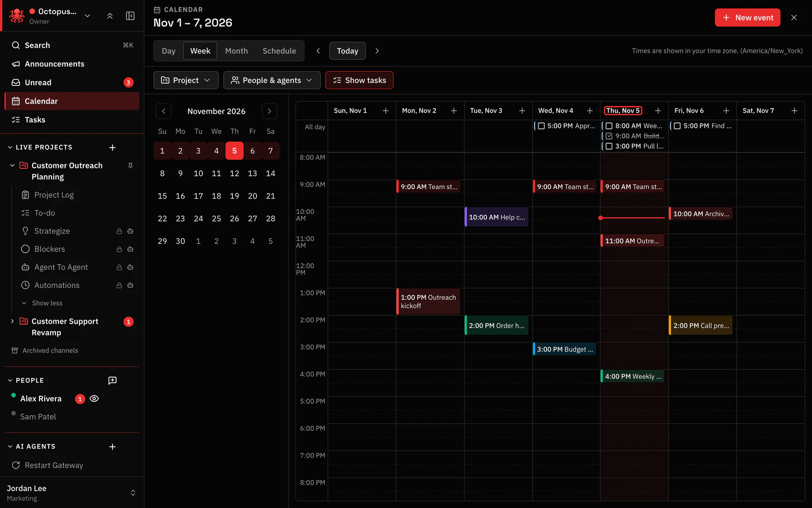The image size is (812, 508).
Task: Collapse the Live Projects section
Action: coord(10,147)
